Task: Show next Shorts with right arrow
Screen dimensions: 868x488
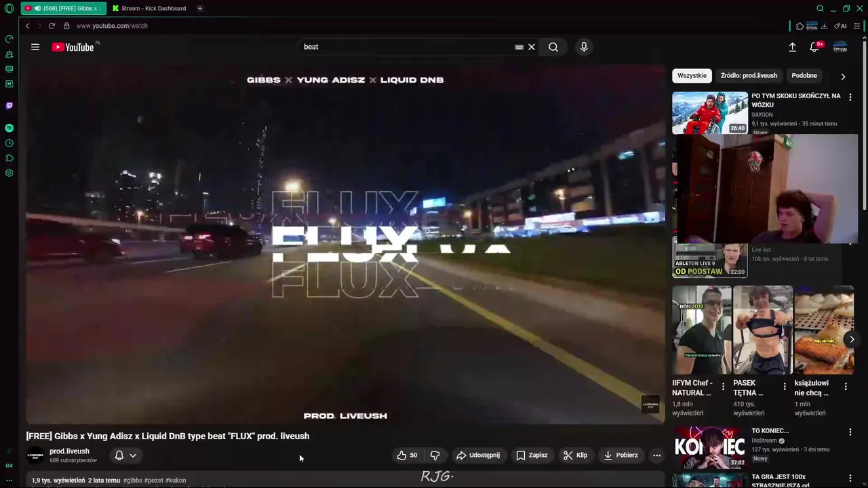Action: click(852, 339)
